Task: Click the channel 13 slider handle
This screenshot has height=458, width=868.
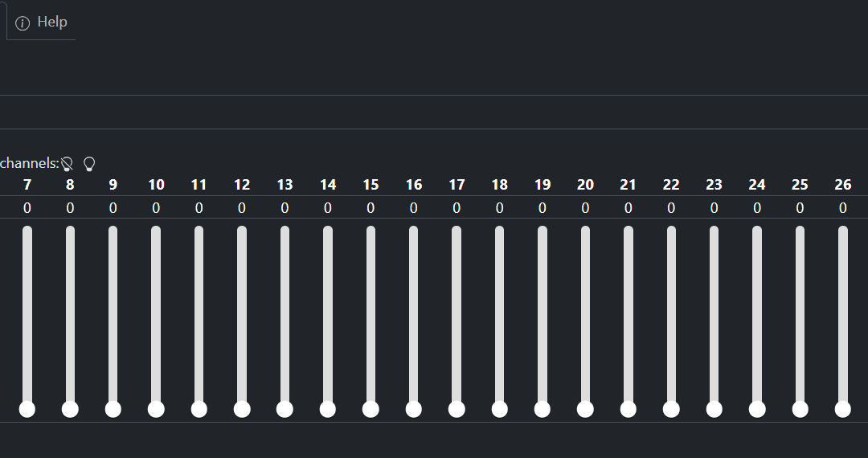Action: coord(285,409)
